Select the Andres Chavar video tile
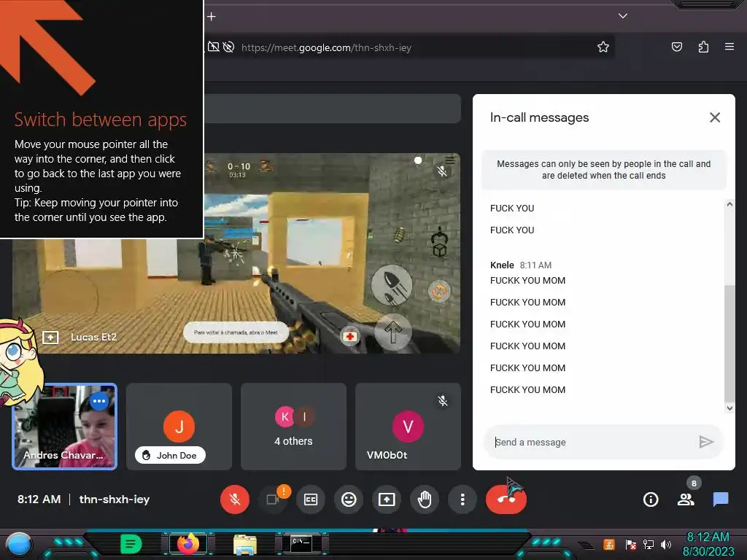 point(65,427)
